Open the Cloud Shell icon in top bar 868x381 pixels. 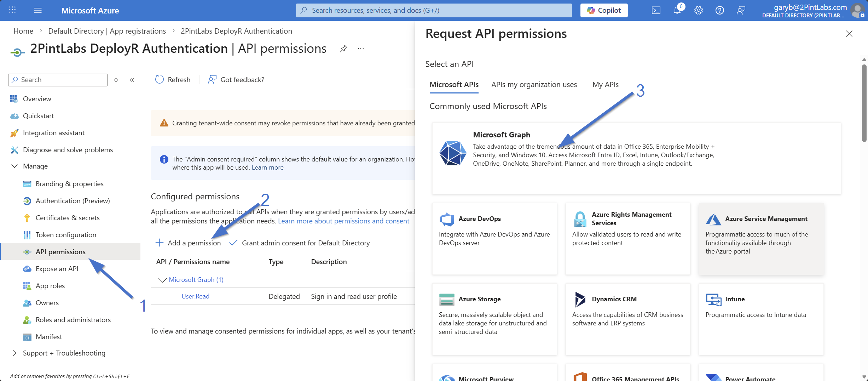tap(656, 10)
